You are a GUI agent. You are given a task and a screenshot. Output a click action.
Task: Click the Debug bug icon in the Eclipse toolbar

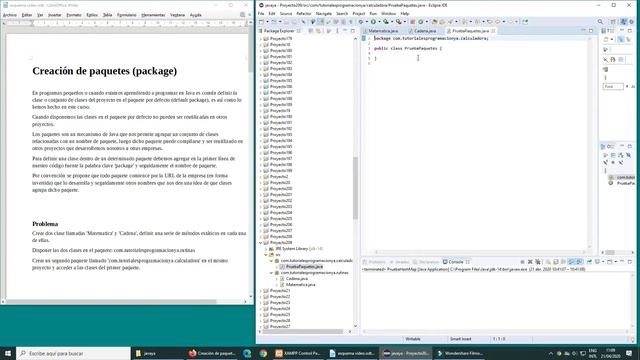pyautogui.click(x=361, y=22)
